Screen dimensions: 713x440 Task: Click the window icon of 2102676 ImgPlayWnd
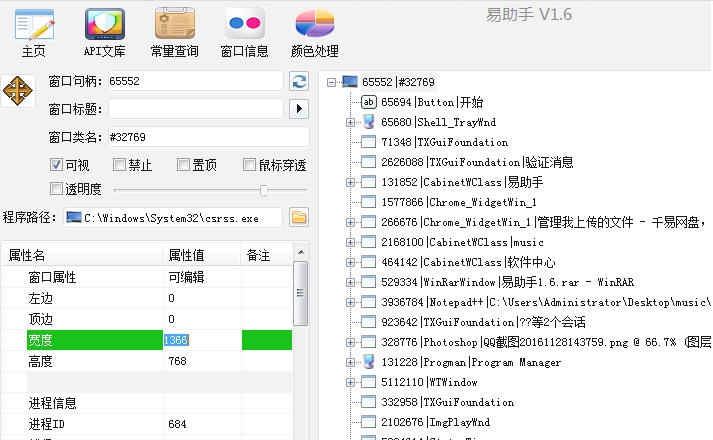(x=368, y=422)
